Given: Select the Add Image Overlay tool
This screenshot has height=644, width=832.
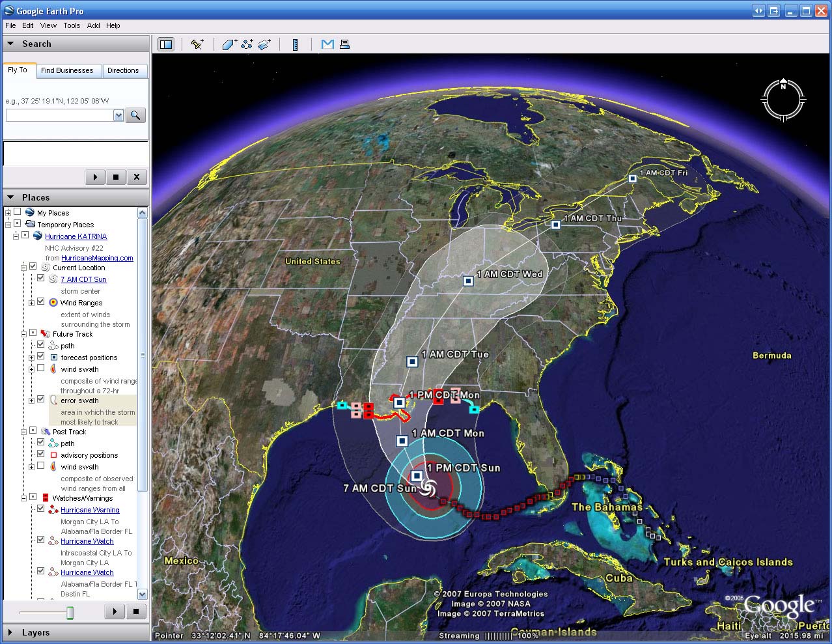Looking at the screenshot, I should pos(264,44).
